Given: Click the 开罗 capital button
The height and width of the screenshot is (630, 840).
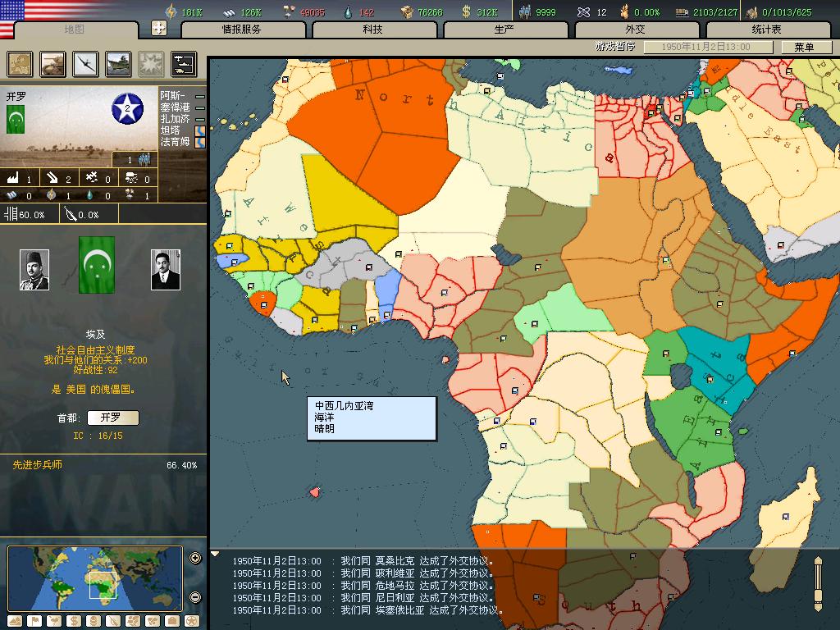Looking at the screenshot, I should (x=112, y=418).
